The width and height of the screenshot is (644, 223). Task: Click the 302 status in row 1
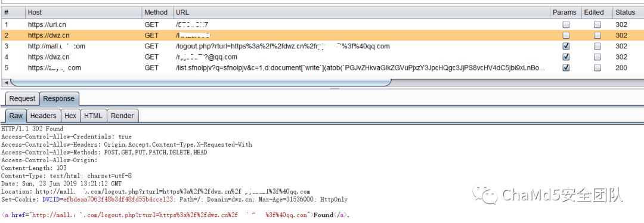(621, 24)
